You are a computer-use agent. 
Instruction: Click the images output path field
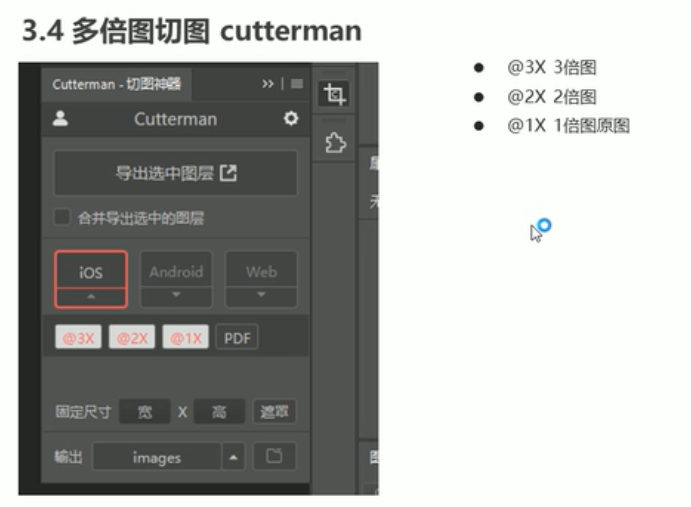(156, 457)
